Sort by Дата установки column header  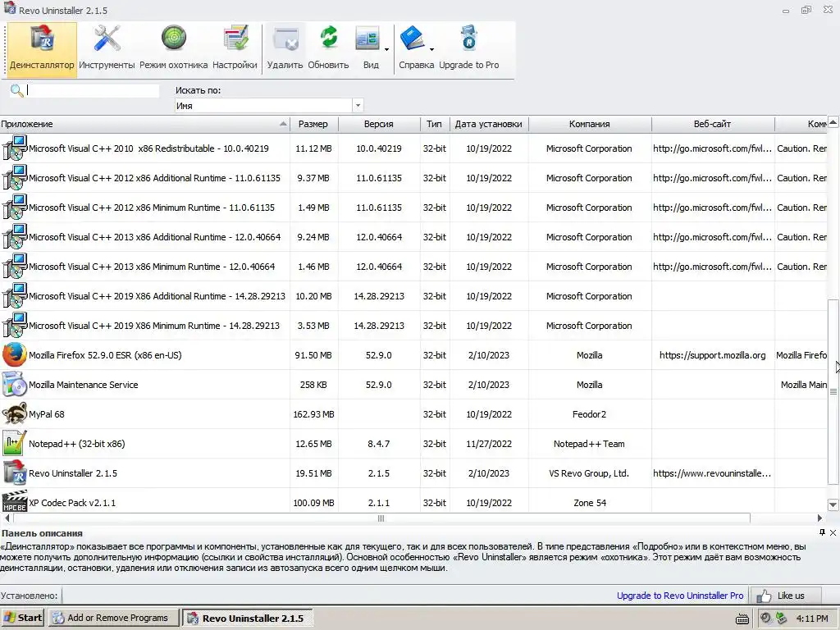pos(489,124)
